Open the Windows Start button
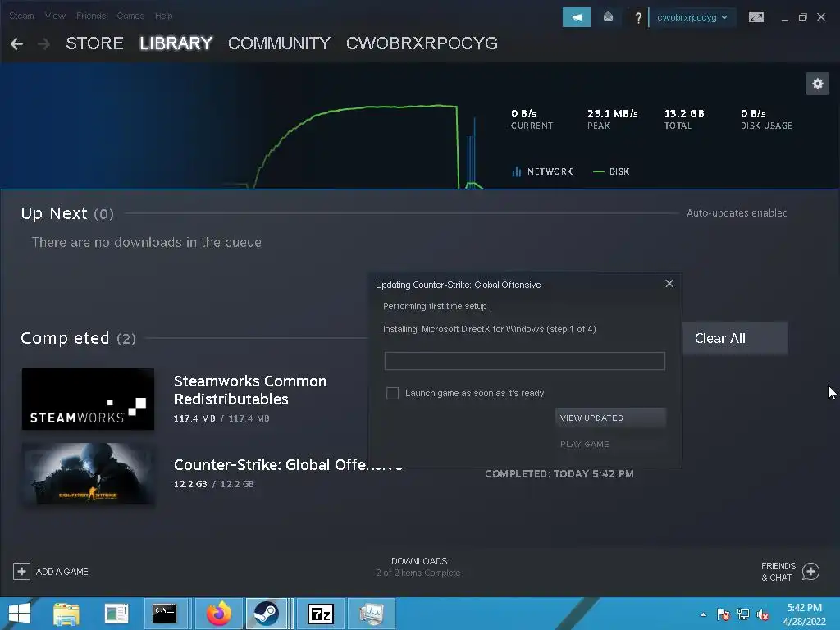 pyautogui.click(x=20, y=614)
